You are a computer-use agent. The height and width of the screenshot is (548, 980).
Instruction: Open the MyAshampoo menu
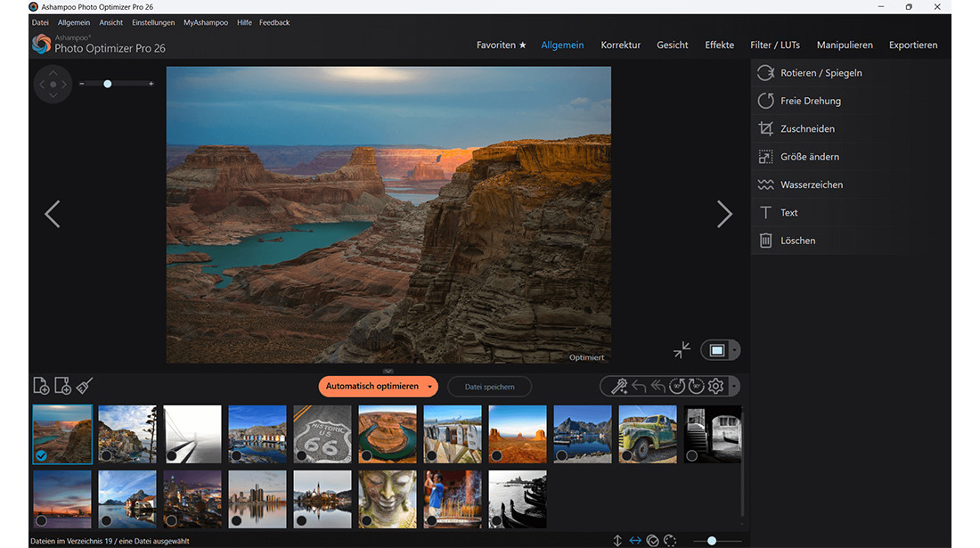[206, 22]
